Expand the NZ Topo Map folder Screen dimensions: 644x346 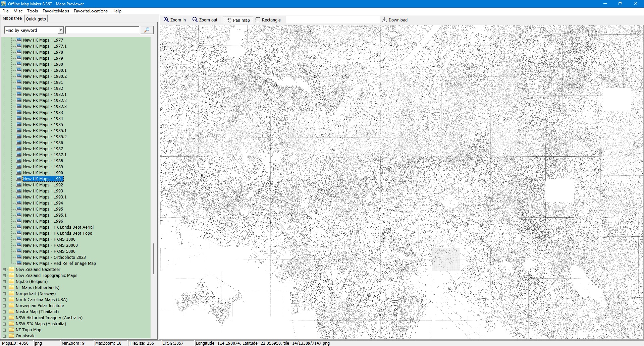coord(4,330)
